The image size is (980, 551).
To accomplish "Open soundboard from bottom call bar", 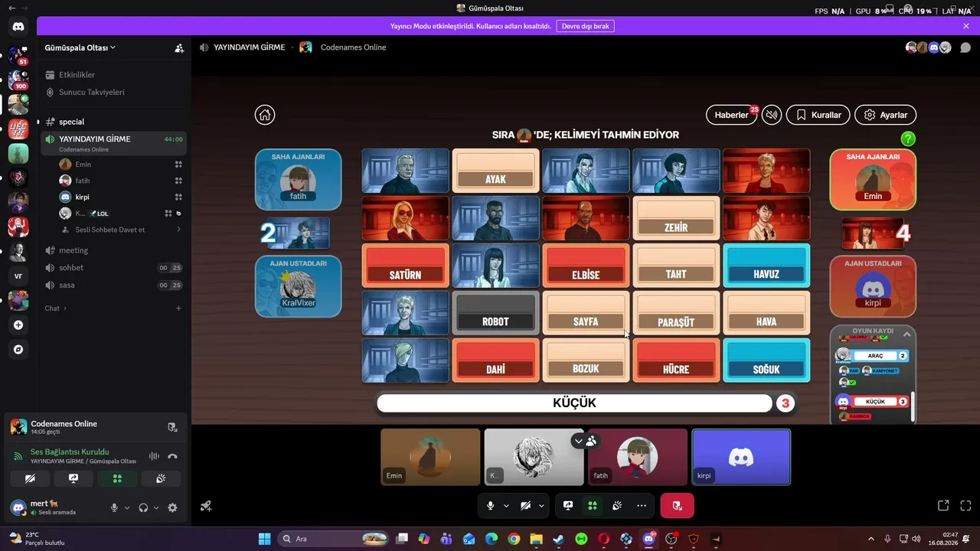I will 617,506.
